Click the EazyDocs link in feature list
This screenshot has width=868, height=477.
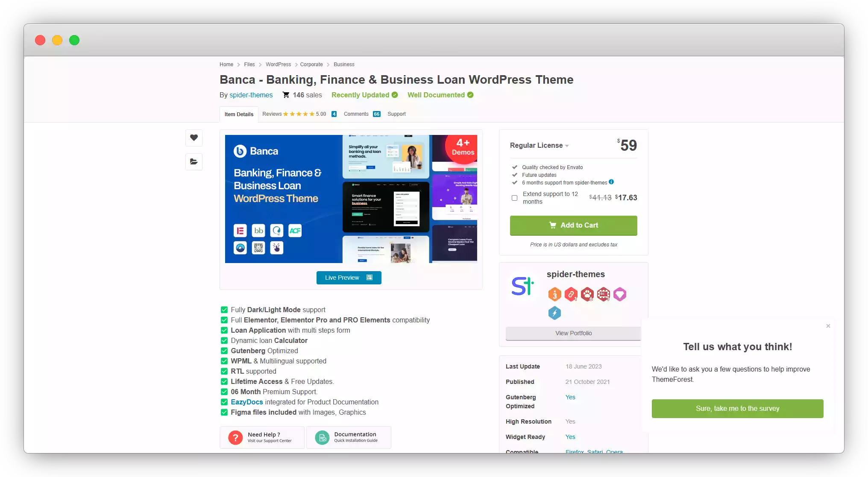pyautogui.click(x=247, y=402)
